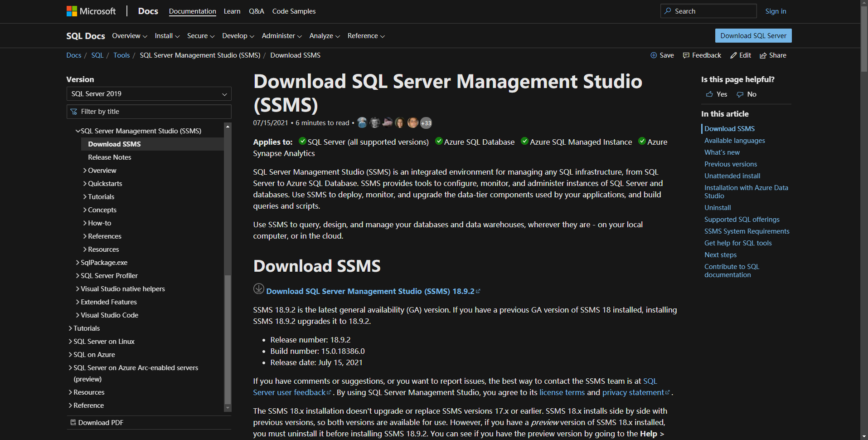Screen dimensions: 868x440
Task: Expand the Develop menu
Action: click(x=238, y=36)
